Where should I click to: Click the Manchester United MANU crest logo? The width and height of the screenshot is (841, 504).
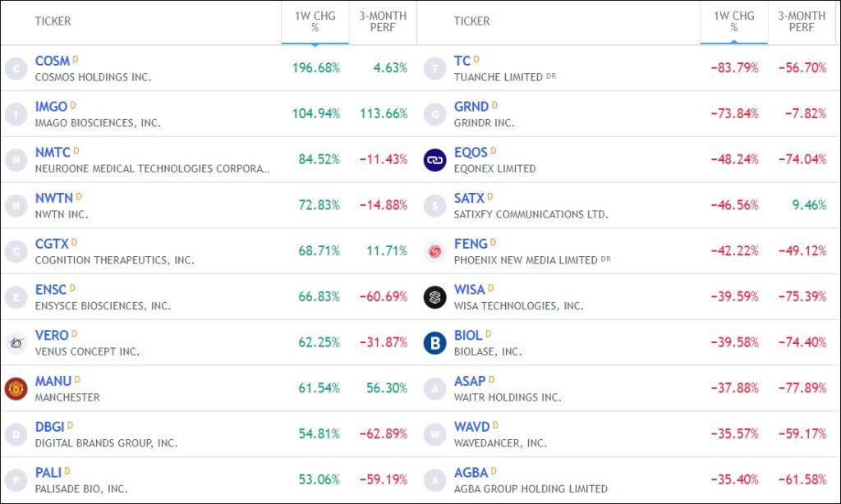[16, 389]
